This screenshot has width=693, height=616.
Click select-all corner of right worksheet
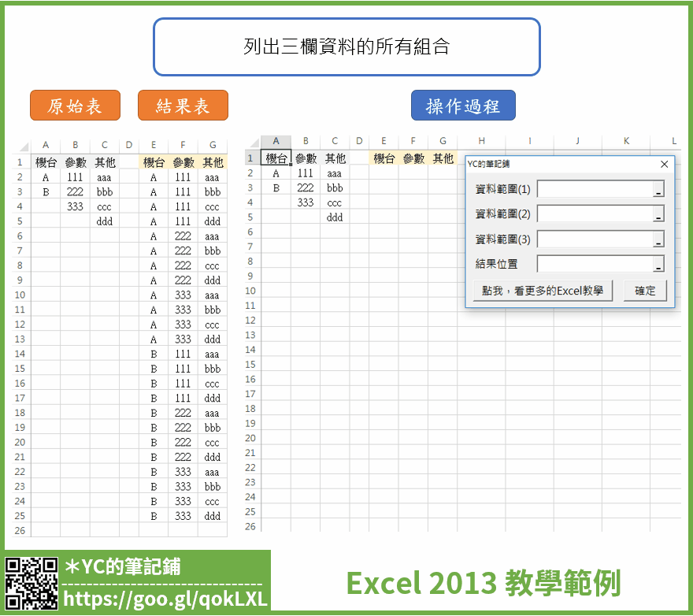[254, 142]
